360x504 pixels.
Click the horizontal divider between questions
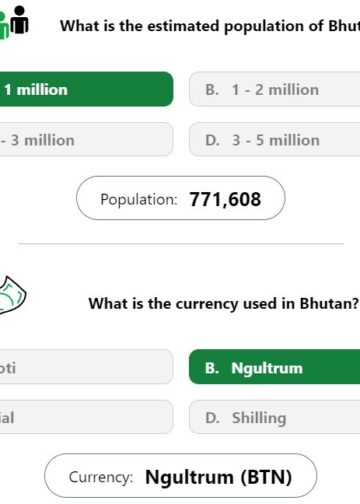pos(181,244)
